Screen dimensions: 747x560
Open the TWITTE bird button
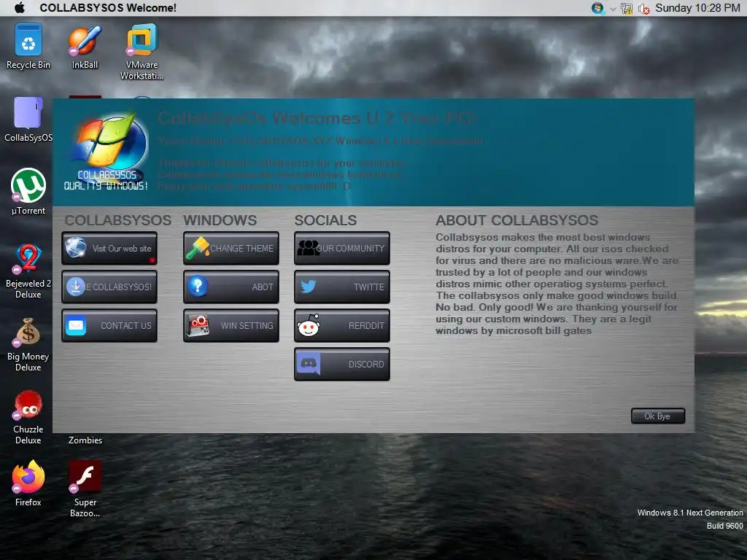pyautogui.click(x=342, y=287)
